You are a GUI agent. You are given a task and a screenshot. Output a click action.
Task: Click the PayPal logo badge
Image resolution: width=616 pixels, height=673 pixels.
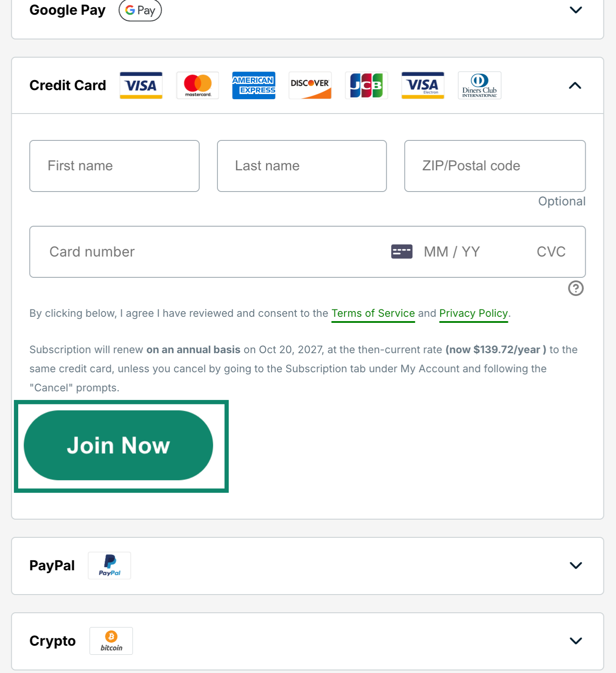[x=109, y=566]
